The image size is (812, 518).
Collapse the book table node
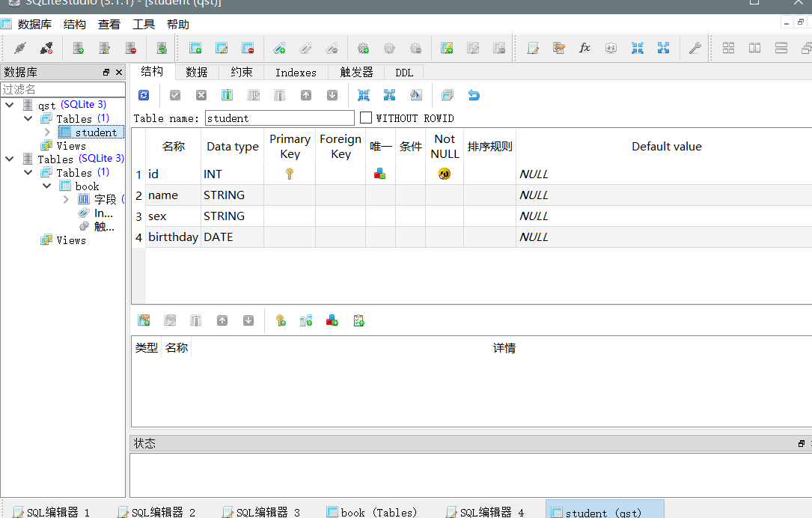point(47,186)
